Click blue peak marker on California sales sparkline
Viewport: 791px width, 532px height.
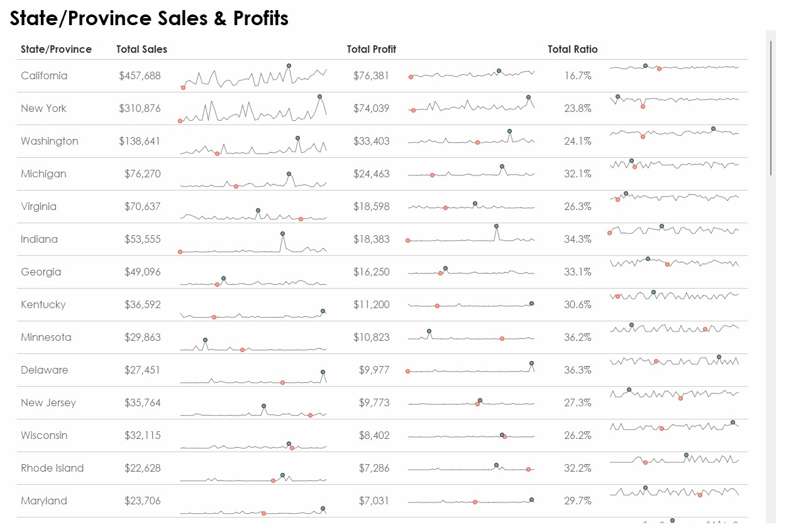point(289,65)
